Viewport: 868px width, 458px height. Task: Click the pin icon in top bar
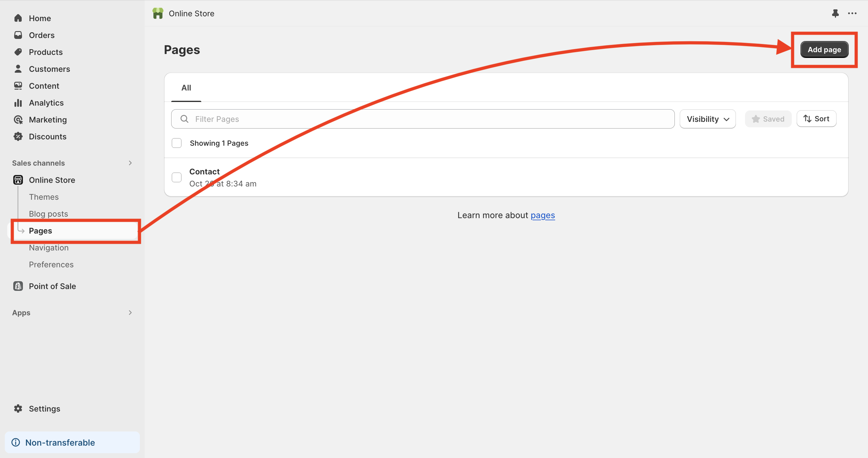pyautogui.click(x=835, y=14)
